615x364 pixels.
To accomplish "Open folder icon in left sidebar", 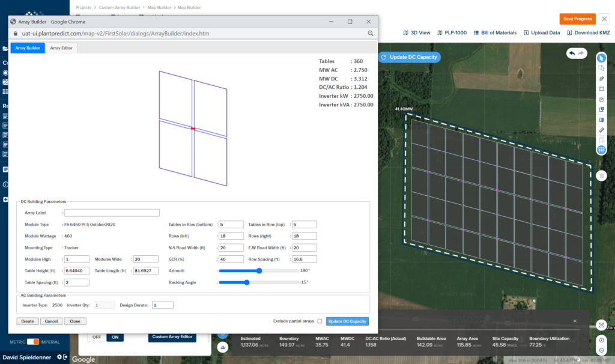I will click(x=5, y=49).
